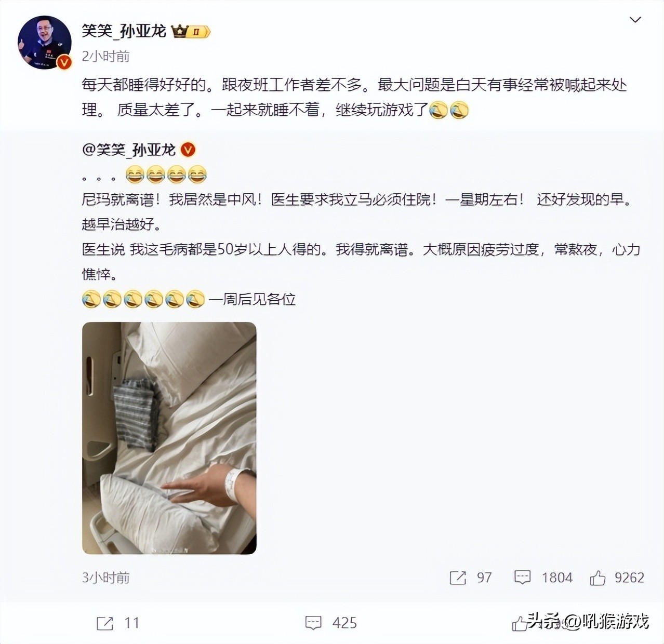Open comments icon next to 1804
664x644 pixels.
(x=522, y=578)
